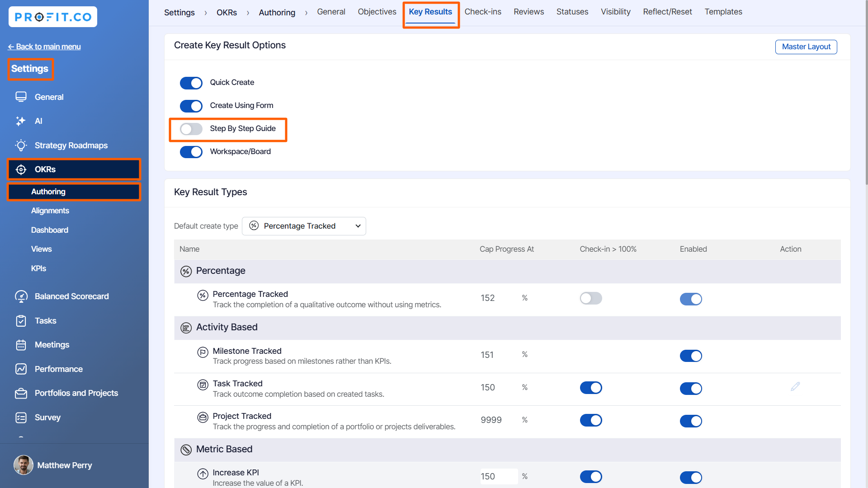The image size is (868, 488).
Task: Disable the Milestone Tracked enabled toggle
Action: point(691,356)
